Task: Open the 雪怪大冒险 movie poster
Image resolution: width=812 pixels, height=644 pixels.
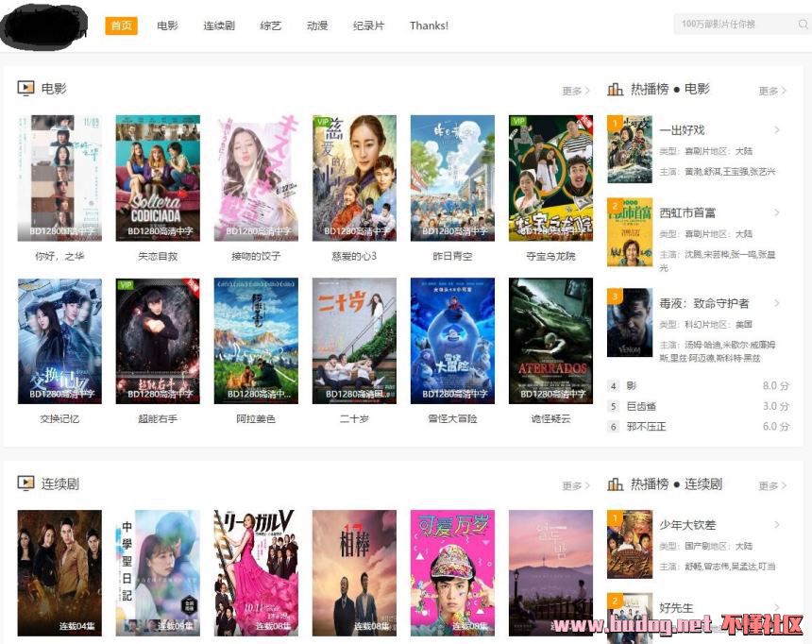Action: click(452, 340)
